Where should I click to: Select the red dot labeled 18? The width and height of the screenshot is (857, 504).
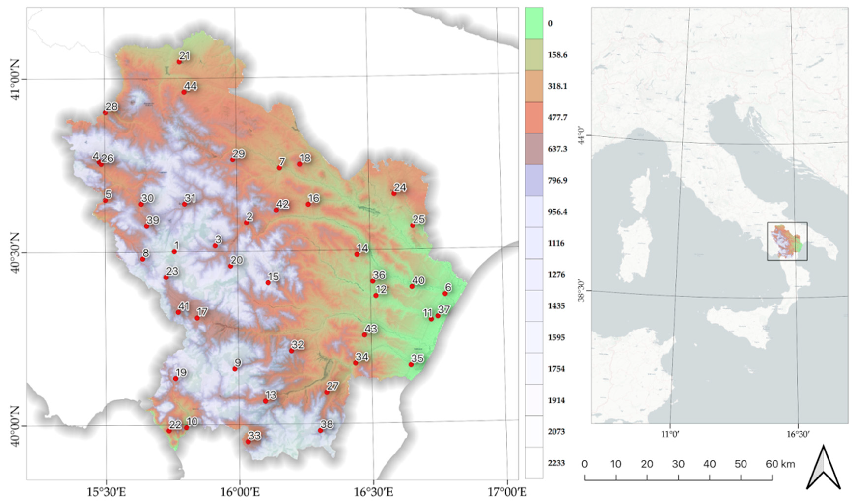coord(300,164)
